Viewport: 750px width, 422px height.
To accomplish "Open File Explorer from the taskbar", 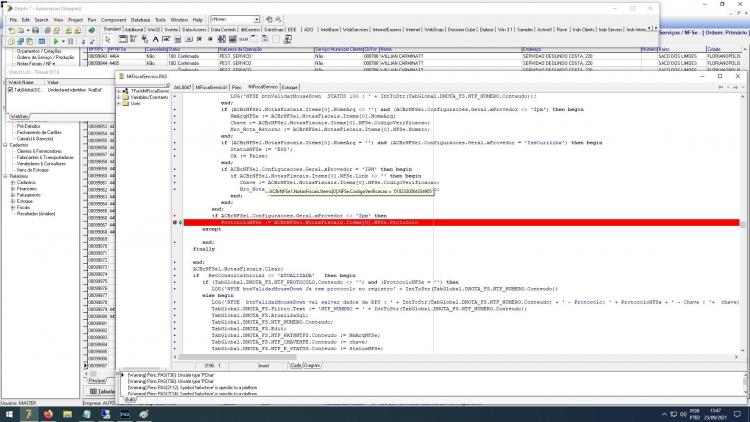I will 67,414.
